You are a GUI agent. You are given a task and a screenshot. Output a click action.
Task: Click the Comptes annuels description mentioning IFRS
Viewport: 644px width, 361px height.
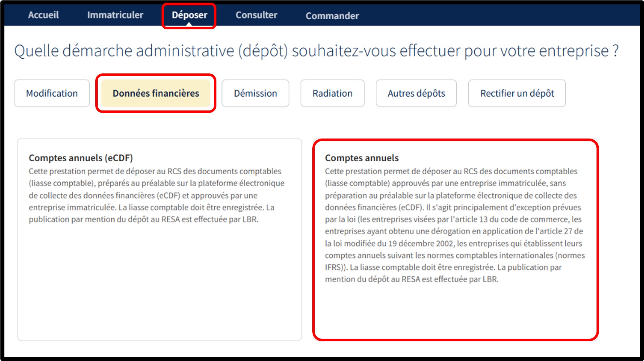(x=454, y=225)
